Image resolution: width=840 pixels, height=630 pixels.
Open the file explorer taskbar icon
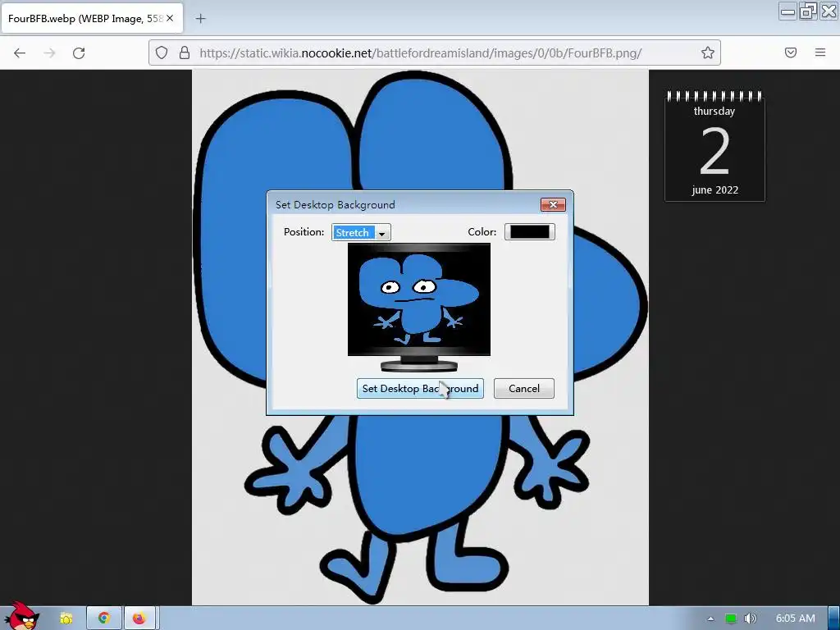[x=66, y=619]
